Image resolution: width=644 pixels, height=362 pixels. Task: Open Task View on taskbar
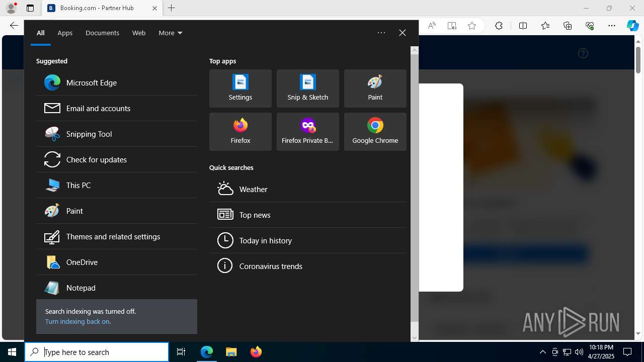181,352
